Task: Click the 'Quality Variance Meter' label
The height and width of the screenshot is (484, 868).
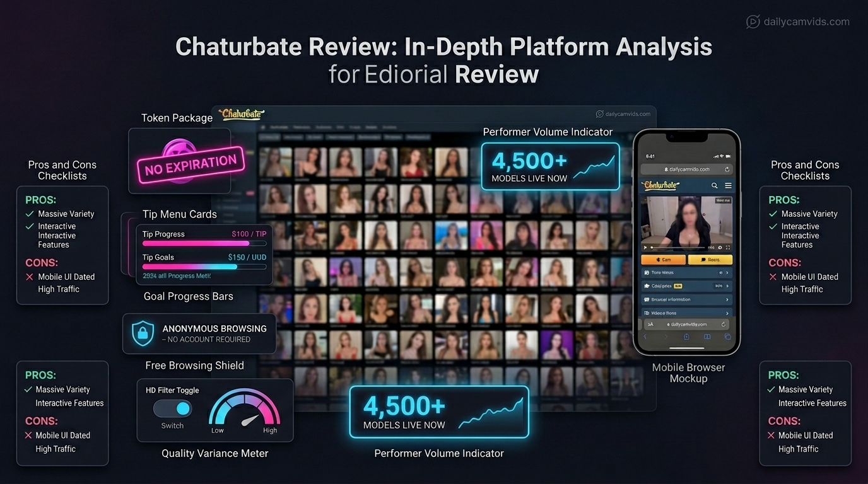Action: tap(214, 453)
